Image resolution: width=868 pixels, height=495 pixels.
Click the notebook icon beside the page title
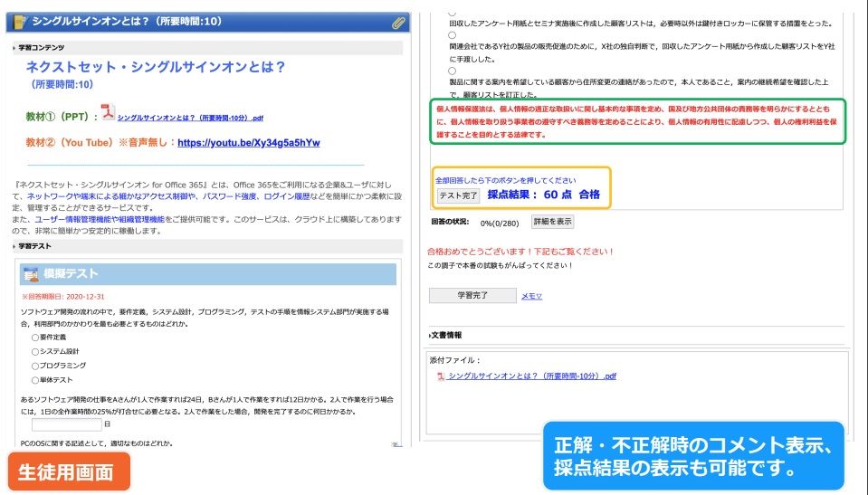(19, 22)
